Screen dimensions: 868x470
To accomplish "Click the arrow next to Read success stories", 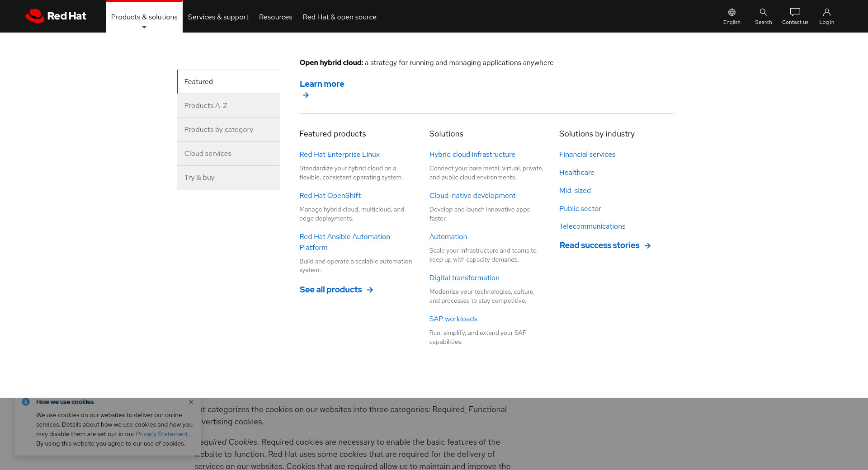I will click(x=647, y=246).
